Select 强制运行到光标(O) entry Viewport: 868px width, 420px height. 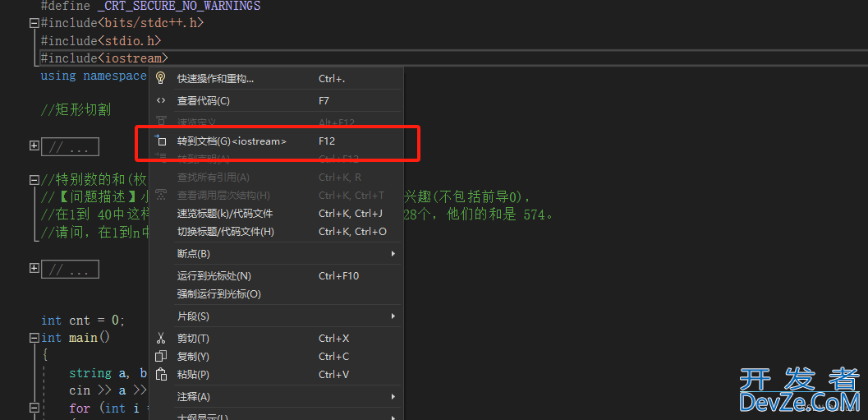point(277,294)
